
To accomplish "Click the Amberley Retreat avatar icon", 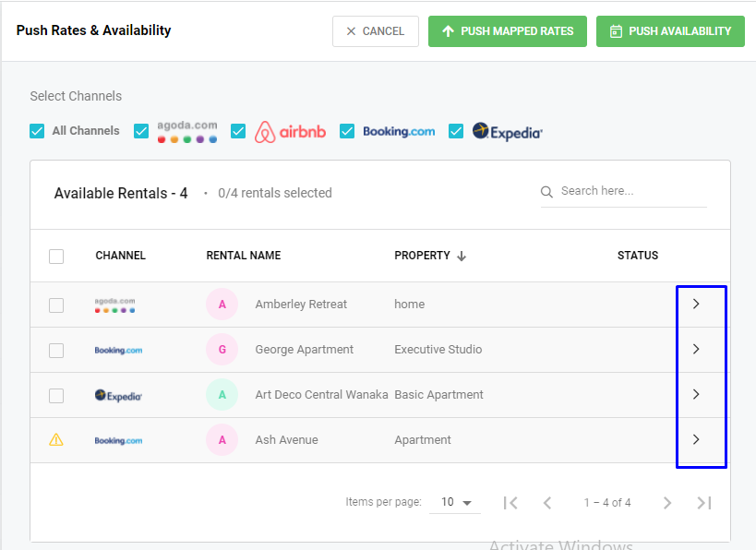I will 222,305.
